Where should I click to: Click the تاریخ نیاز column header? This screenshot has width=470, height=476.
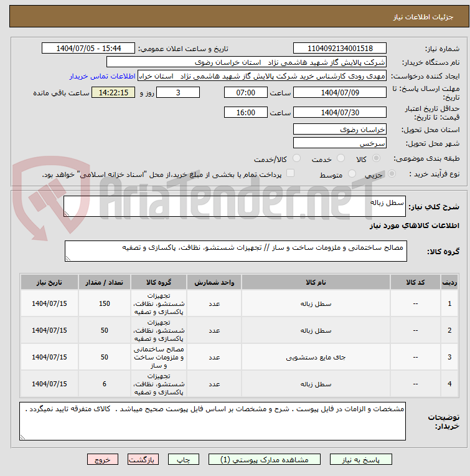[x=49, y=282]
